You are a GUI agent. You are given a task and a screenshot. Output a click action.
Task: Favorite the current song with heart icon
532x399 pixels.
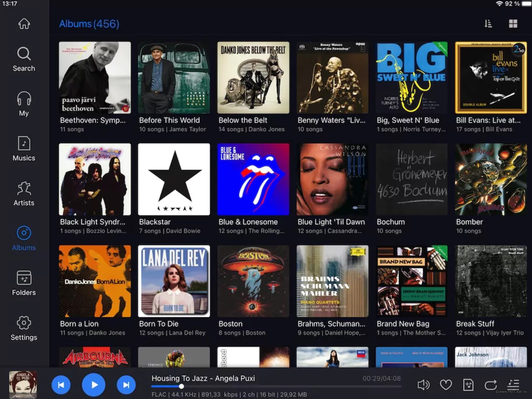[446, 385]
